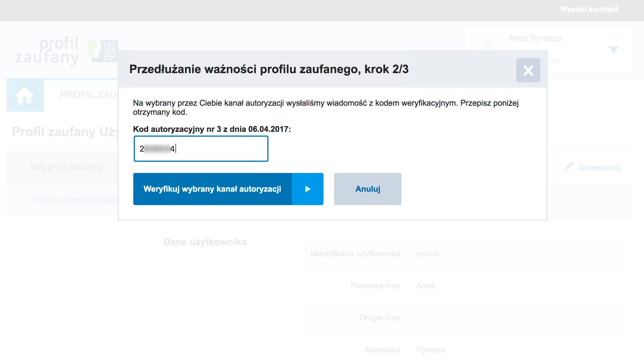Click the Anna Rymsza user name
Screen dimensions: 644x362
pyautogui.click(x=534, y=38)
